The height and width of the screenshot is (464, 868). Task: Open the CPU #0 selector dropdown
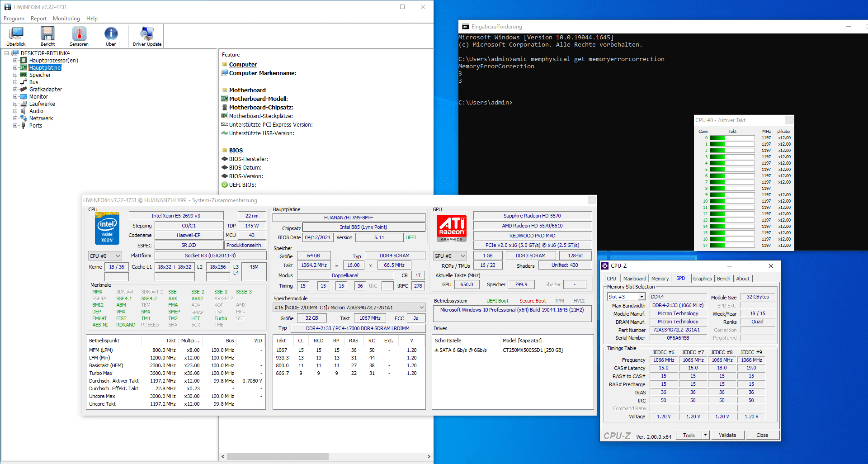(x=105, y=256)
